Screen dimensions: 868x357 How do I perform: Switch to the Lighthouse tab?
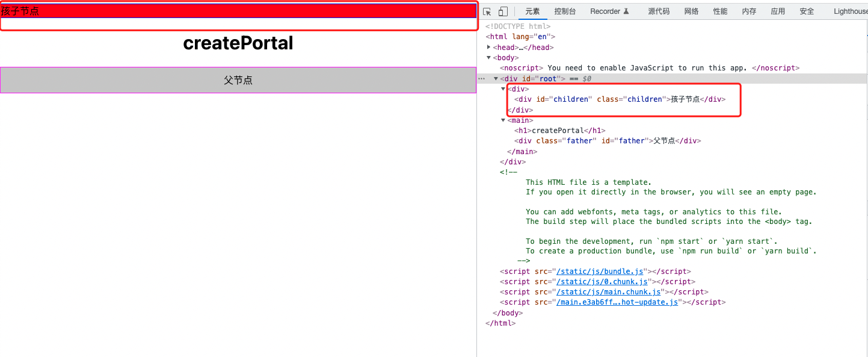[851, 11]
